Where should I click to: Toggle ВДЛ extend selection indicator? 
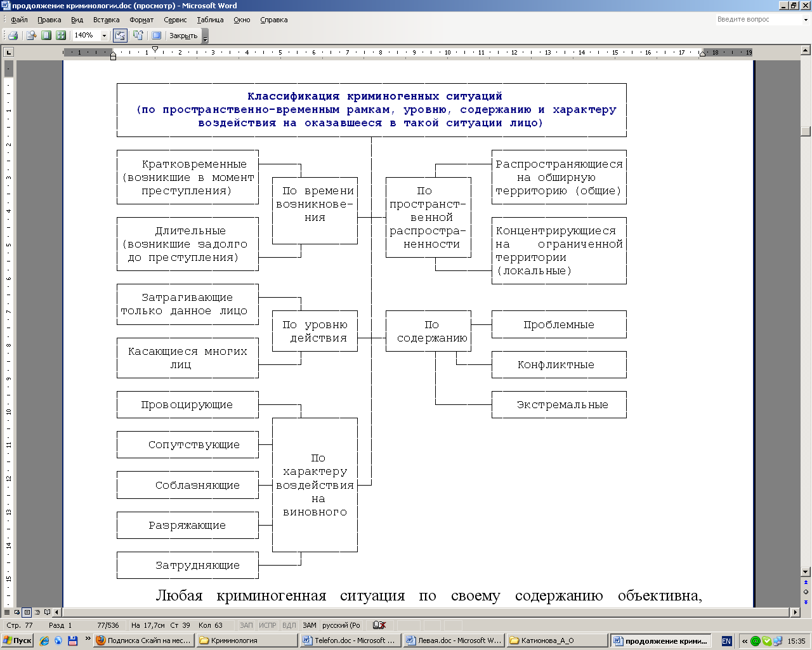click(x=289, y=625)
